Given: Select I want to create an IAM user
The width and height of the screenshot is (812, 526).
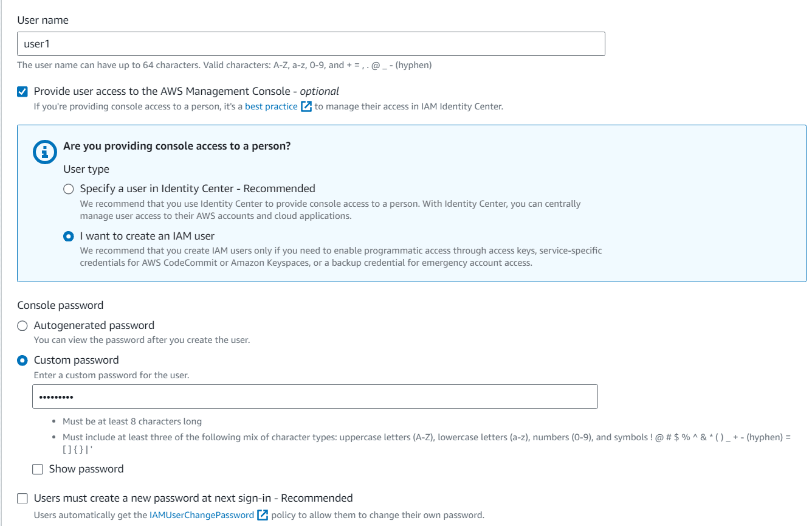Looking at the screenshot, I should click(x=68, y=237).
